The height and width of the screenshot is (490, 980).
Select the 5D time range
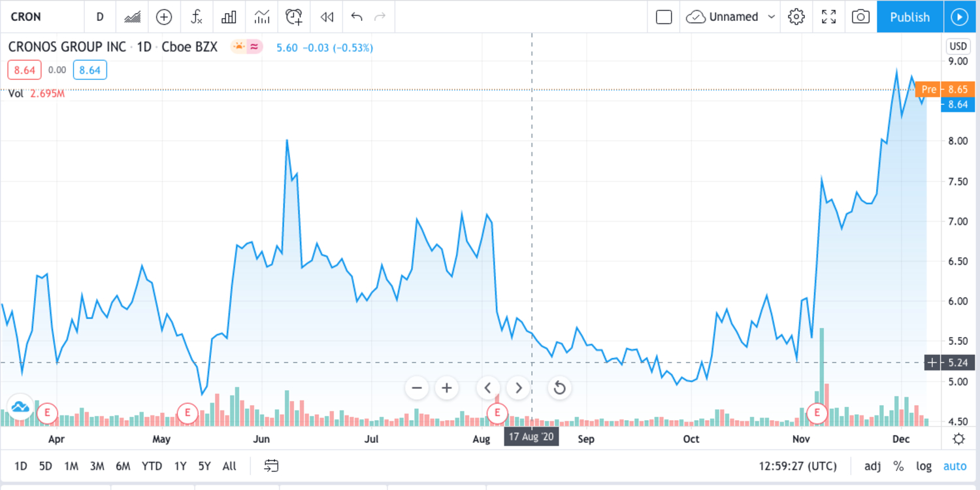(x=45, y=466)
